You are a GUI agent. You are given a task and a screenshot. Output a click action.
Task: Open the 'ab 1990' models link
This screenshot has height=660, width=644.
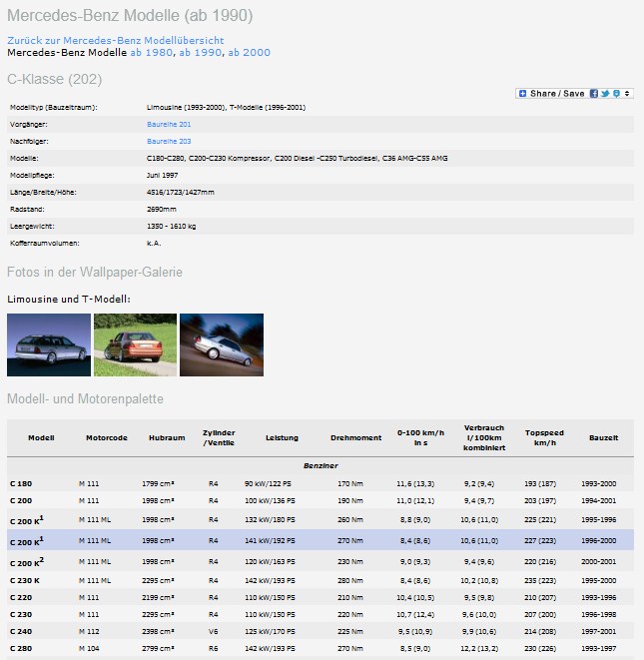point(200,52)
